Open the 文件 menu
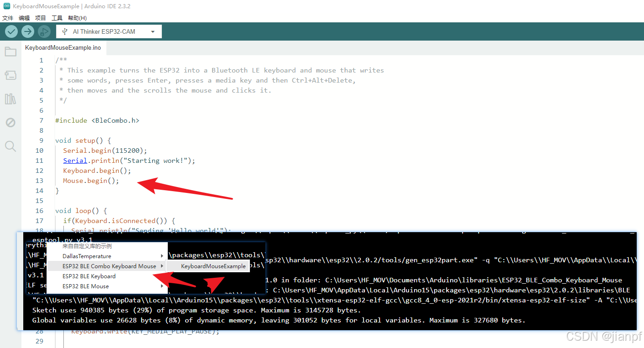The width and height of the screenshot is (644, 348). point(8,18)
